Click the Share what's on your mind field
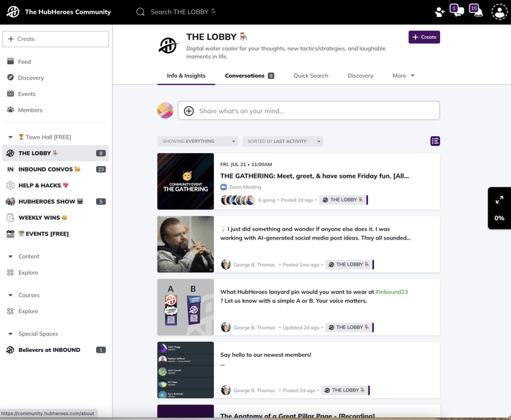This screenshot has width=511, height=420. click(x=309, y=110)
